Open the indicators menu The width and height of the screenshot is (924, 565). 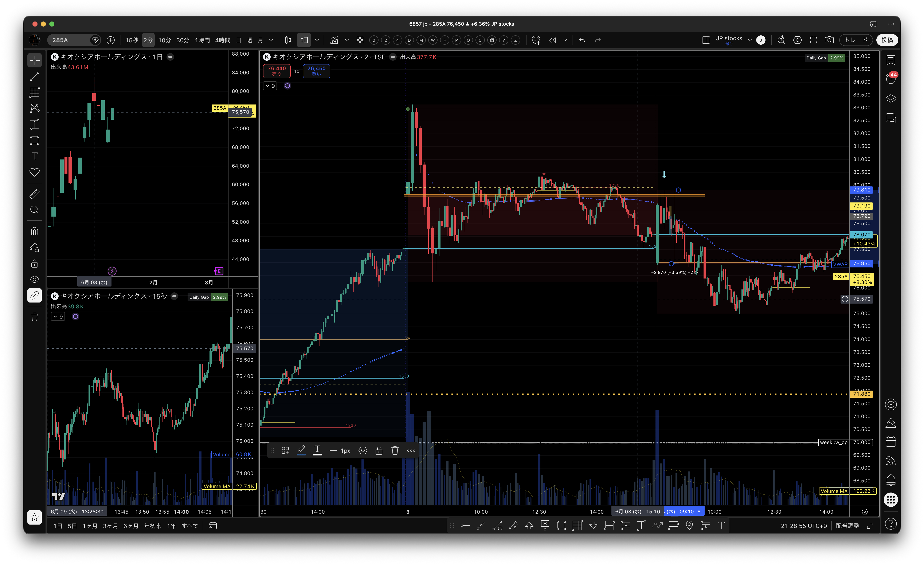[334, 40]
